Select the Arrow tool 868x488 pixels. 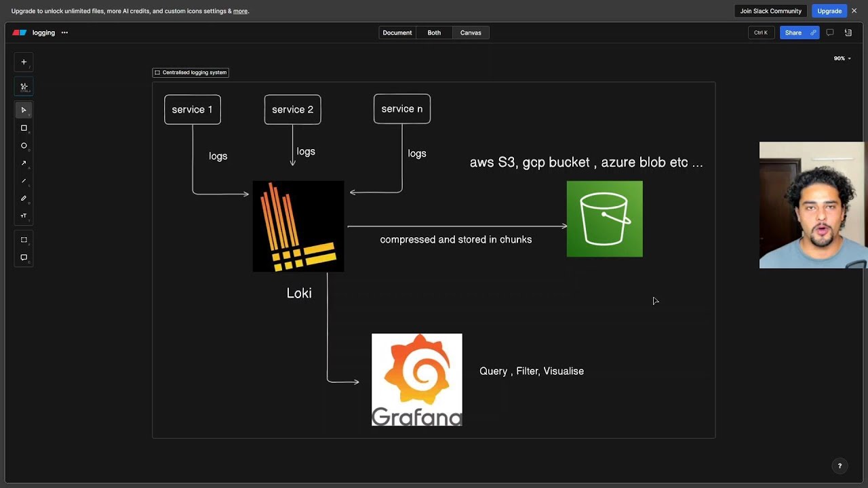[24, 163]
